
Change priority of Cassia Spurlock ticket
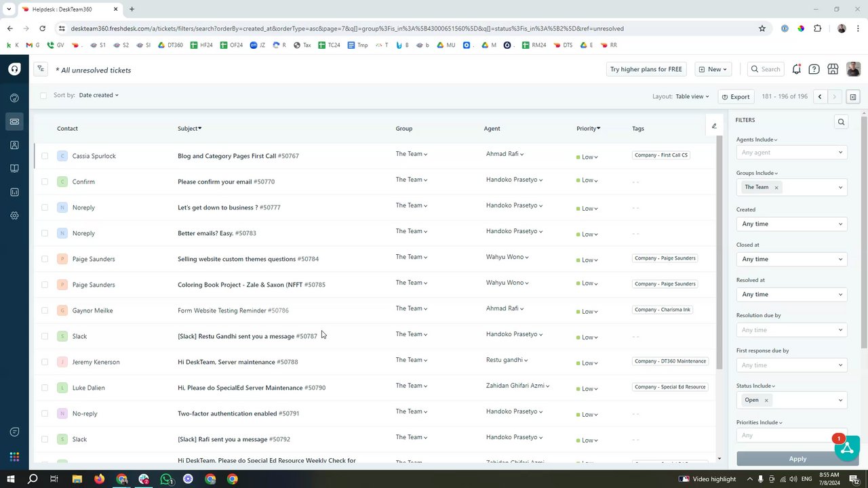pos(587,157)
